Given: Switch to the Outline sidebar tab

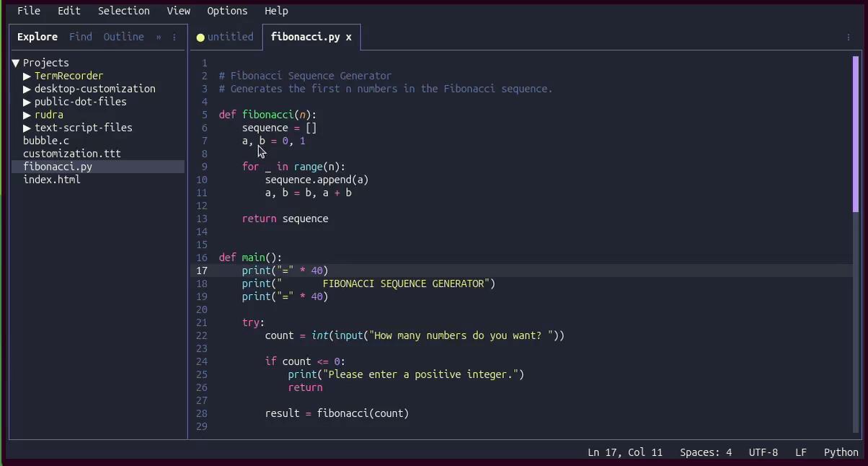Looking at the screenshot, I should click(x=124, y=37).
